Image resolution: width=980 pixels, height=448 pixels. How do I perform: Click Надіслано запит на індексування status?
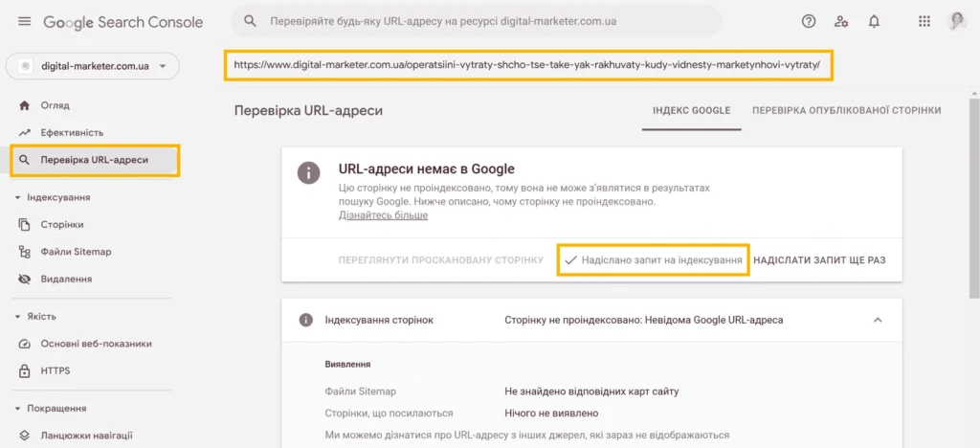(653, 260)
